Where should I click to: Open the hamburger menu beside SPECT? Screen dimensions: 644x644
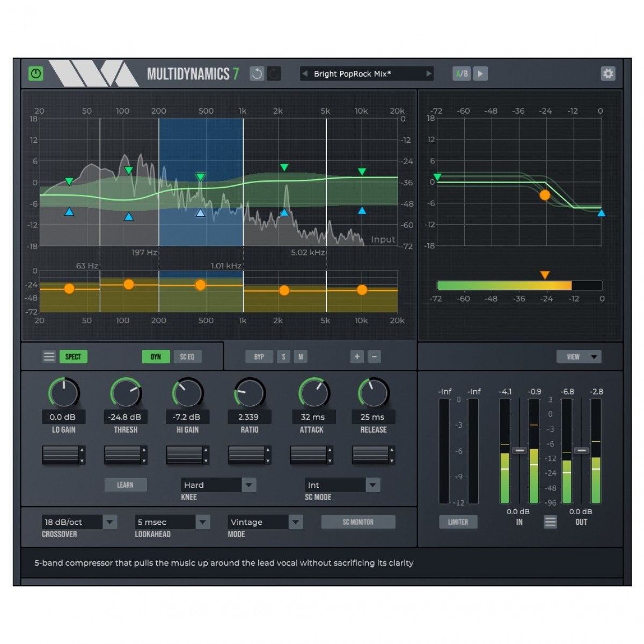[x=49, y=356]
